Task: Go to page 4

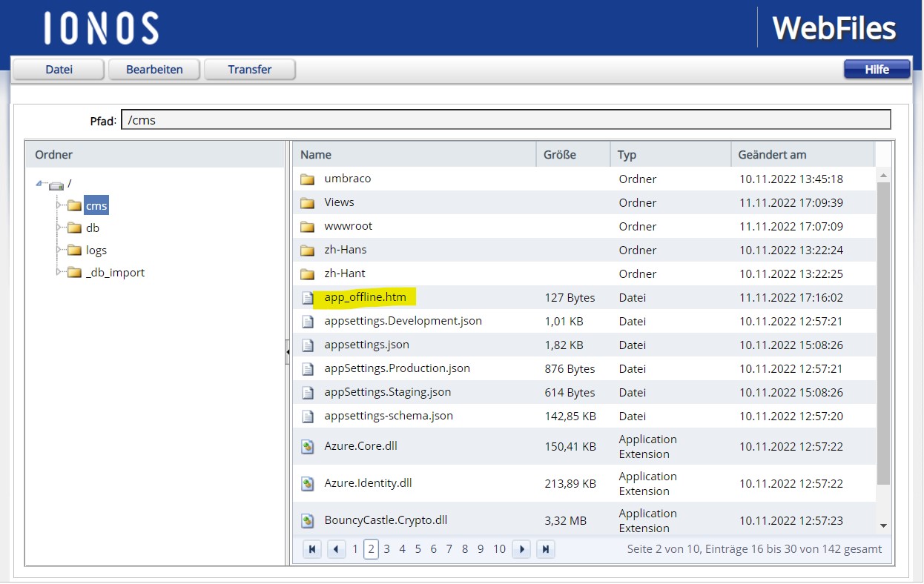Action: [x=403, y=549]
